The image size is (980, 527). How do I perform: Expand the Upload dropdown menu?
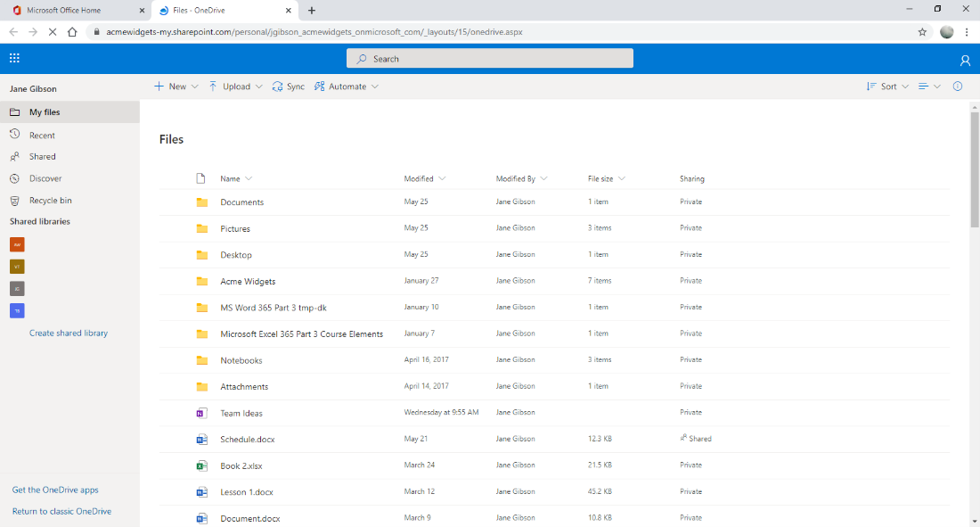(x=258, y=86)
